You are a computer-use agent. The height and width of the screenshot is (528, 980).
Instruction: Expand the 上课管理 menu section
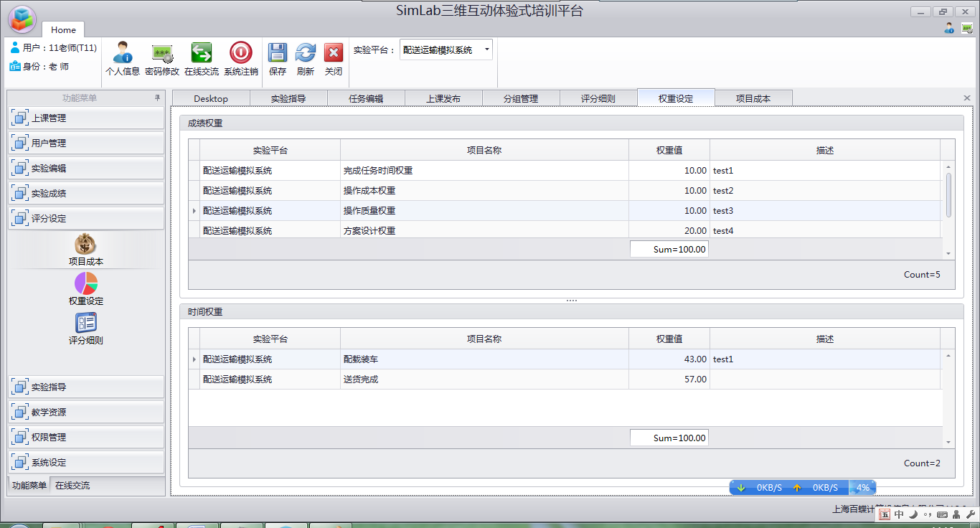coord(86,118)
